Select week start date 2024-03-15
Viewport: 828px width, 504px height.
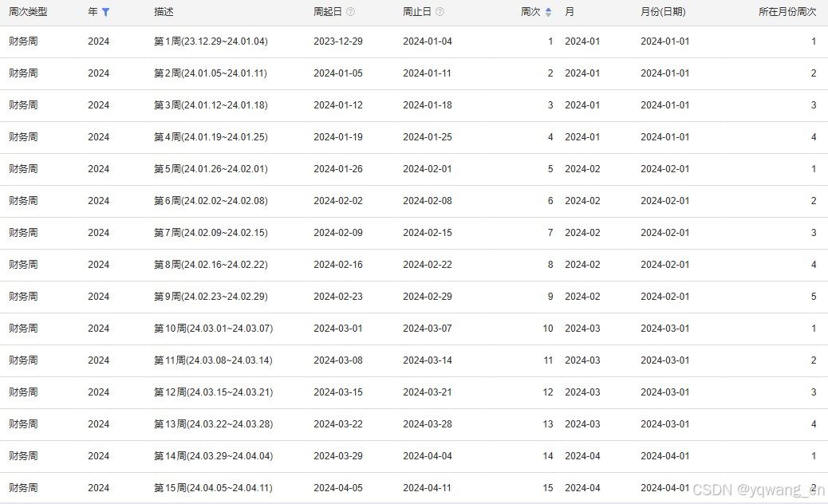(x=338, y=392)
